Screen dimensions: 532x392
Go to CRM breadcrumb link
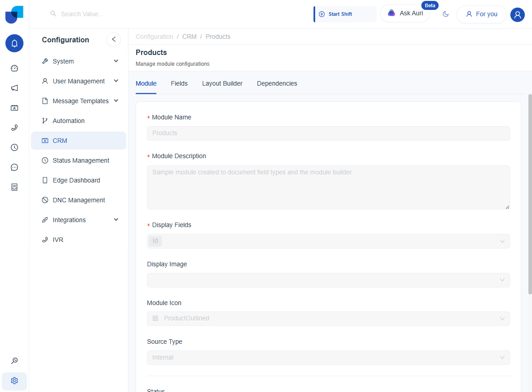(189, 36)
